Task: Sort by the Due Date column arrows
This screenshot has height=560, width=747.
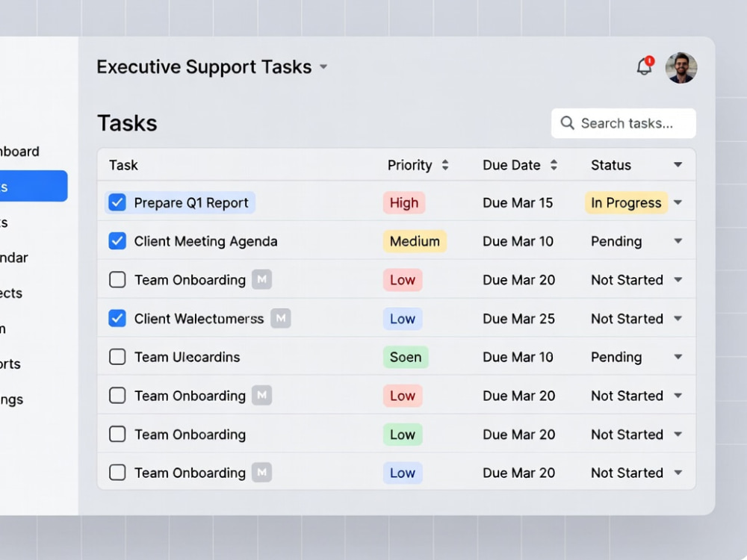Action: pyautogui.click(x=554, y=165)
